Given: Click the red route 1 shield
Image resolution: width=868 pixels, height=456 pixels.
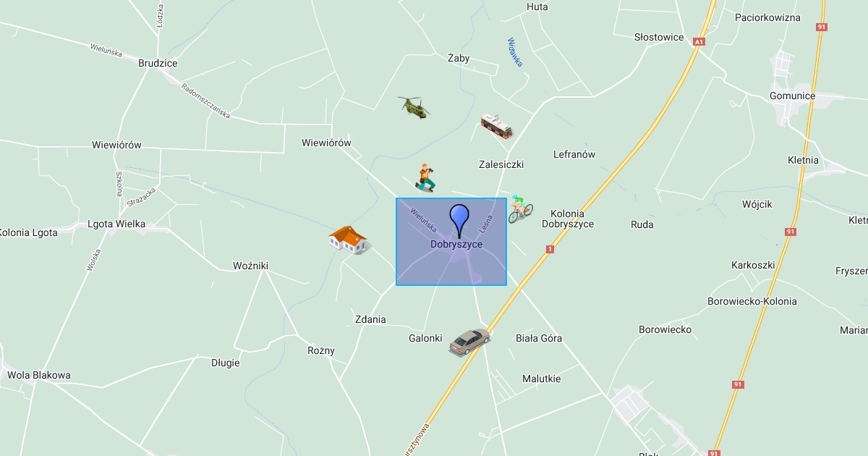Looking at the screenshot, I should click(550, 249).
